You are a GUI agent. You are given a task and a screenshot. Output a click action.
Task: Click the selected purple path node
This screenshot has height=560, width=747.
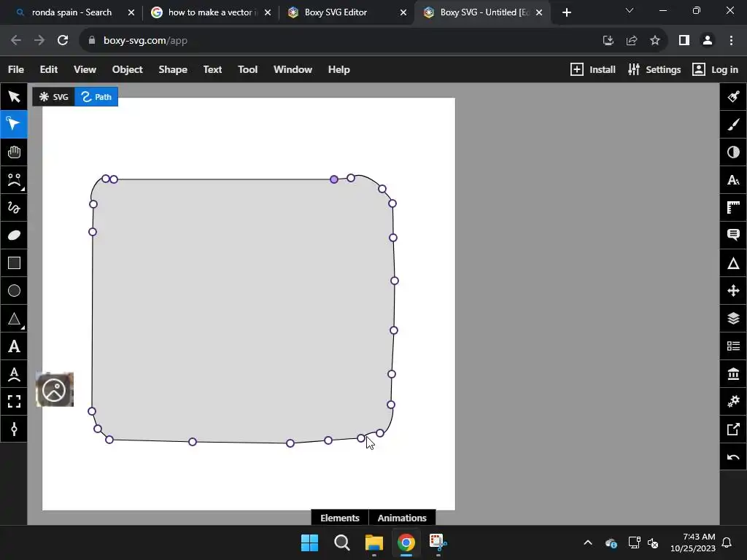tap(334, 179)
